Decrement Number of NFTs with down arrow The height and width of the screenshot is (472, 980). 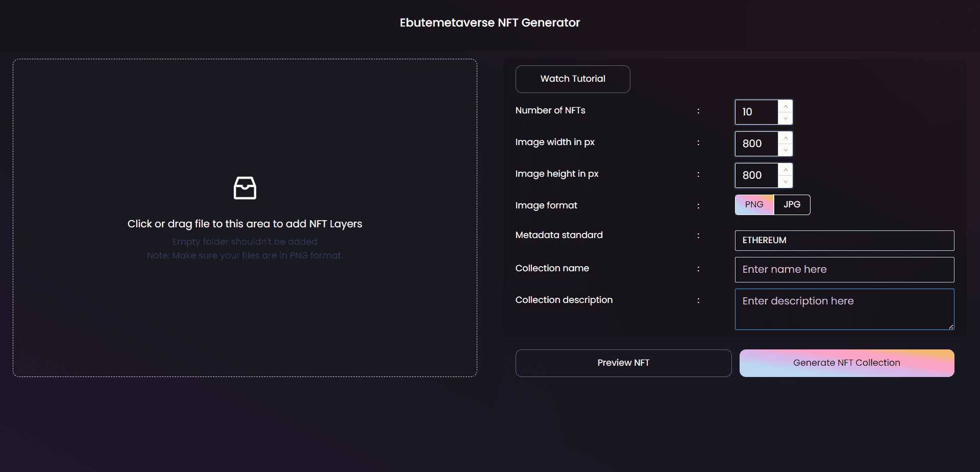pos(786,119)
